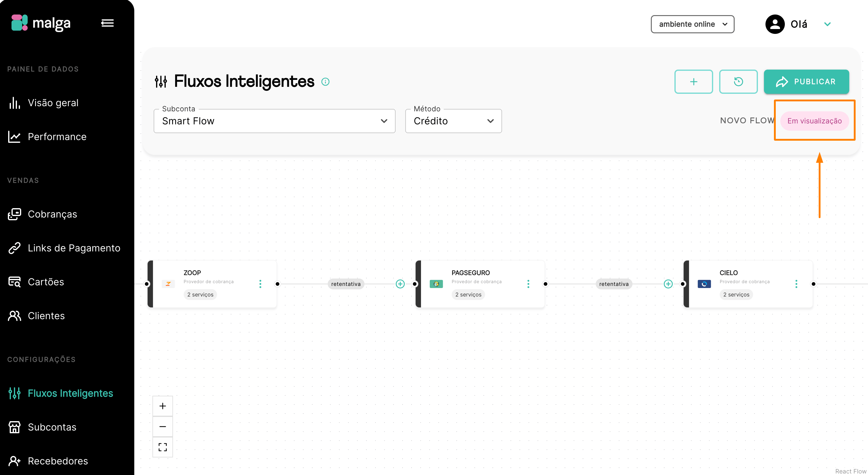The image size is (868, 475).
Task: Click the CIELO provider logo
Action: click(x=704, y=284)
